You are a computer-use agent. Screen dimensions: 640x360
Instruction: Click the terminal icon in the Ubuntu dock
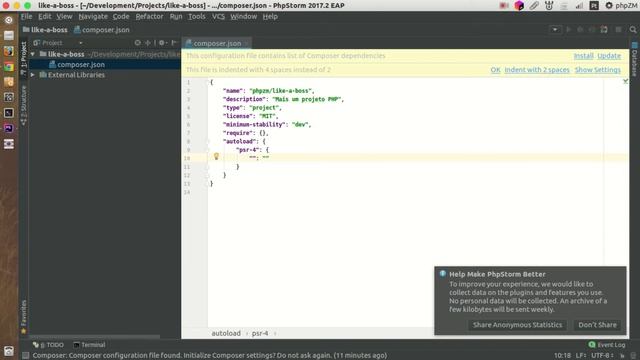[9, 113]
